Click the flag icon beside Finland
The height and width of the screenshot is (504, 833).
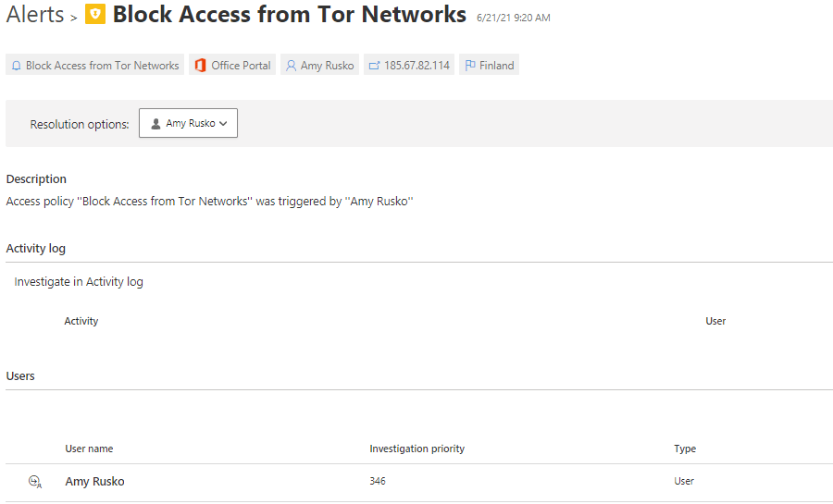pyautogui.click(x=469, y=66)
